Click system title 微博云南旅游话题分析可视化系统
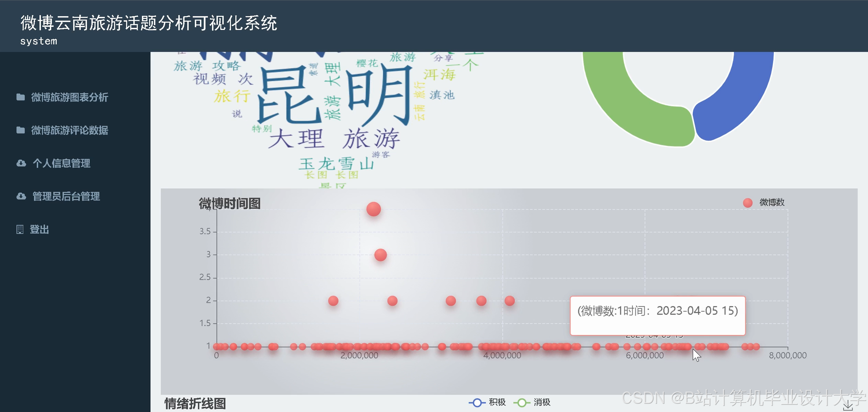The image size is (868, 412). click(148, 23)
